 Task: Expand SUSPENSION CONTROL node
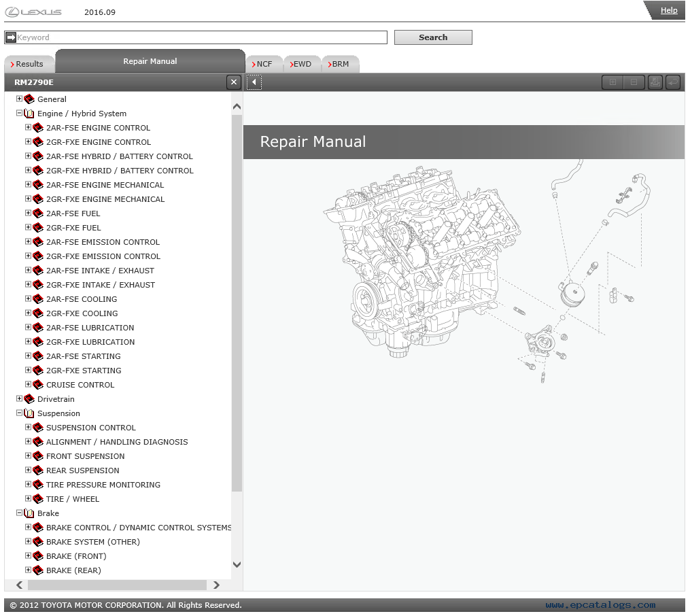28,427
